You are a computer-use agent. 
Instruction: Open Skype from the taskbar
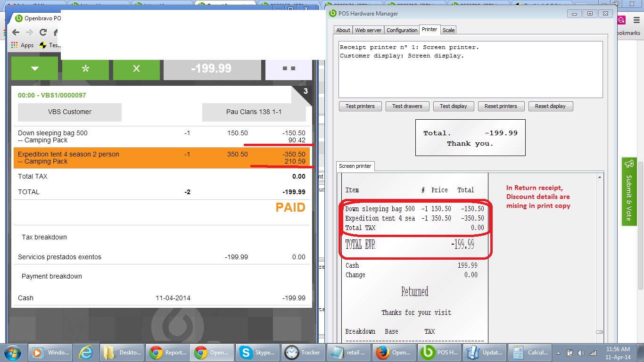(258, 352)
